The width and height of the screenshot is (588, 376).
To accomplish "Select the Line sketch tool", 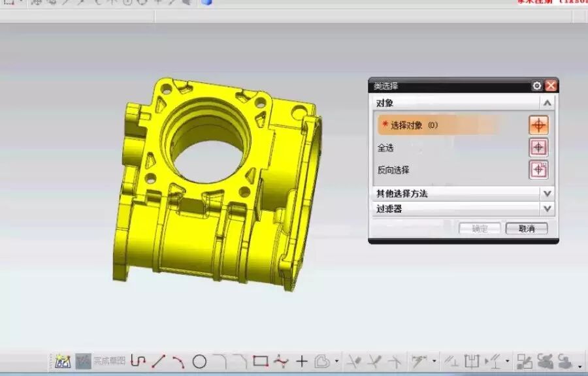I will [x=159, y=361].
